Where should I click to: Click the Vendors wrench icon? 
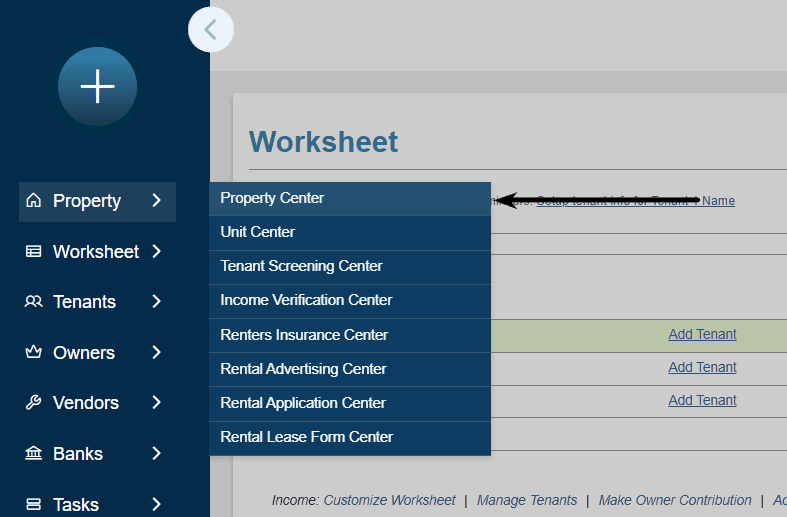[x=34, y=403]
